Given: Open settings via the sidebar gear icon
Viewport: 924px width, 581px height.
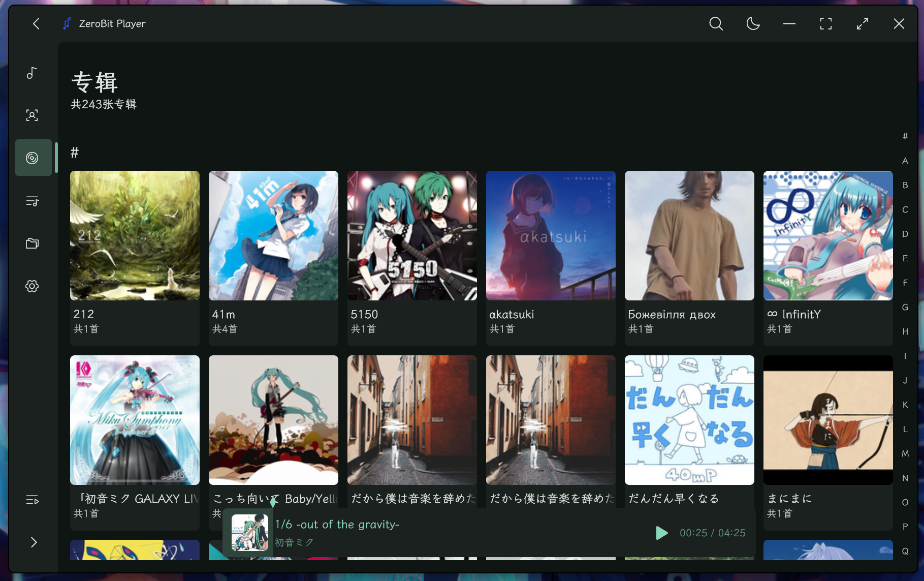Looking at the screenshot, I should click(32, 286).
